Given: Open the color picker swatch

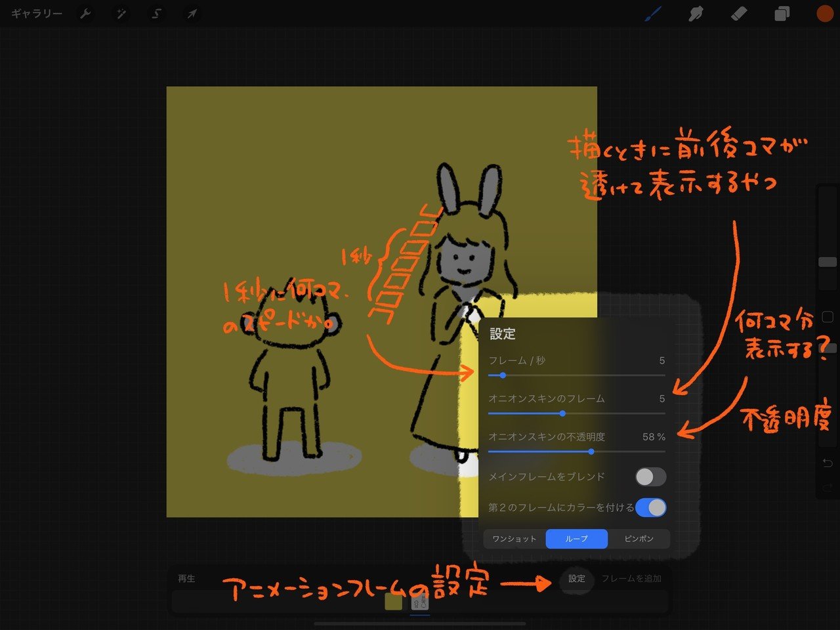Looking at the screenshot, I should pos(824,13).
